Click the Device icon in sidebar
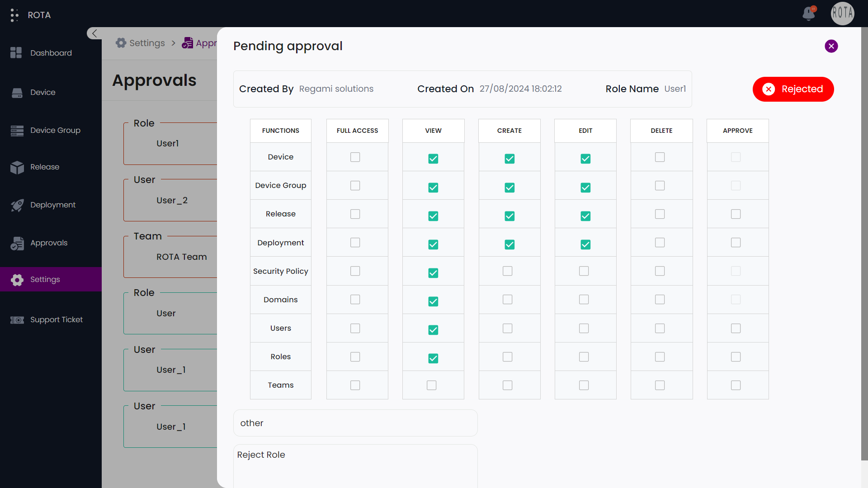This screenshot has width=868, height=488. click(17, 92)
